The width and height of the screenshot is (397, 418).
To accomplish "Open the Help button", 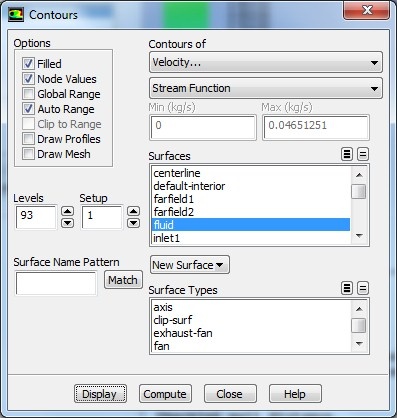I will pyautogui.click(x=295, y=394).
